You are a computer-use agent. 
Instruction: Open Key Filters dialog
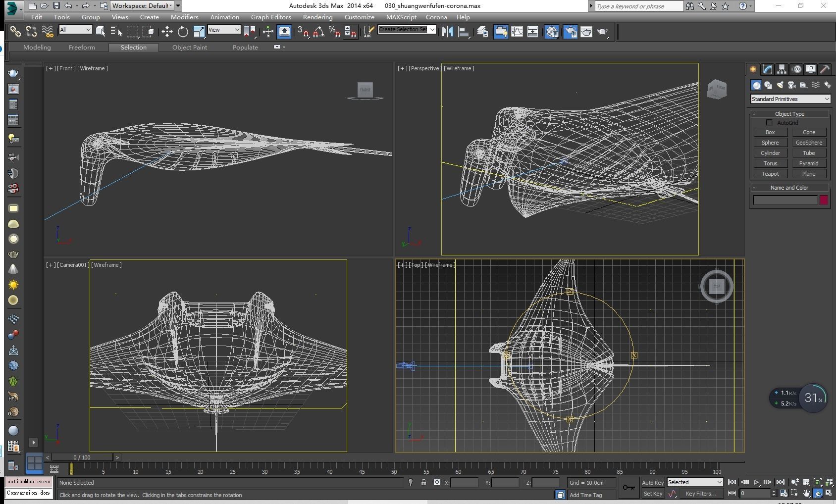(701, 494)
